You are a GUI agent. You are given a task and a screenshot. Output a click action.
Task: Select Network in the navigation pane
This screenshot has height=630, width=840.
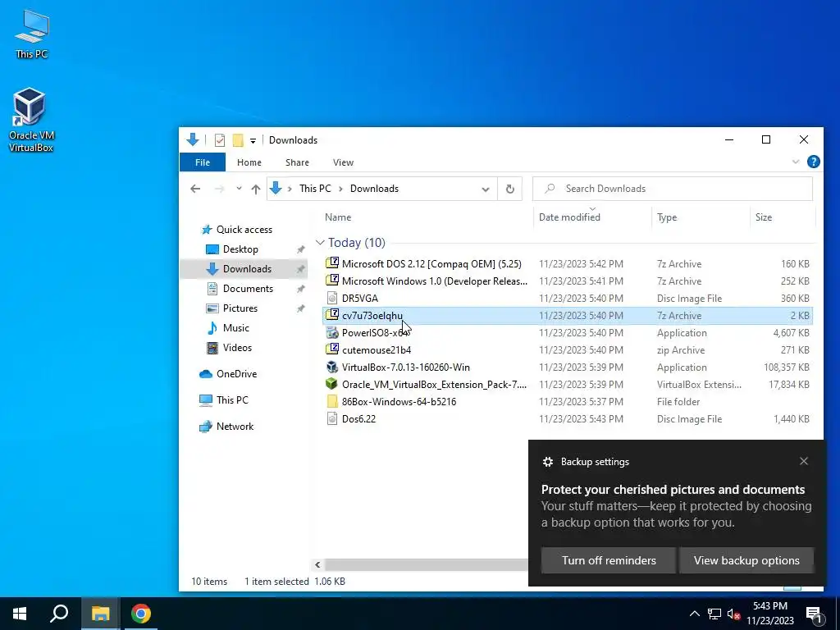click(x=235, y=427)
